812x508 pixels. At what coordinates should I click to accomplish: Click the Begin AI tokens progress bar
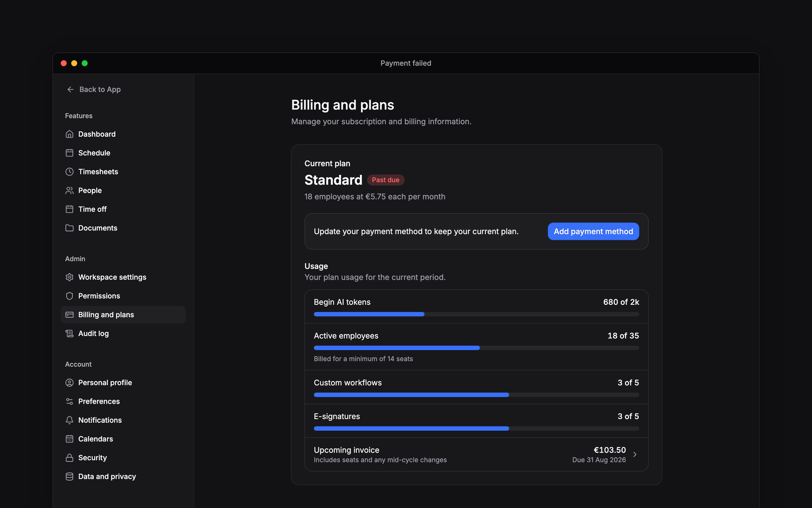[476, 314]
